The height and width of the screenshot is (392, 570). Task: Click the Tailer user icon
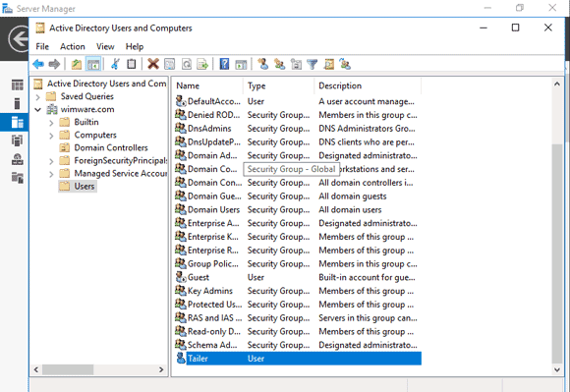[x=181, y=359]
